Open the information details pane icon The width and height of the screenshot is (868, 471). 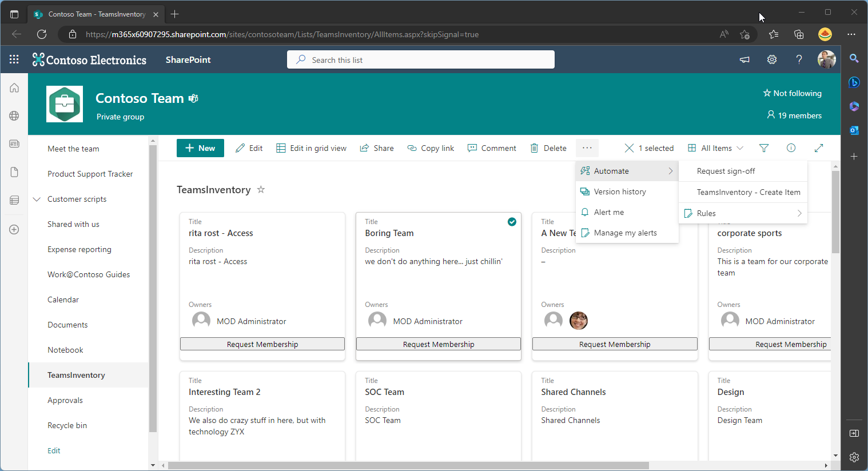point(791,148)
